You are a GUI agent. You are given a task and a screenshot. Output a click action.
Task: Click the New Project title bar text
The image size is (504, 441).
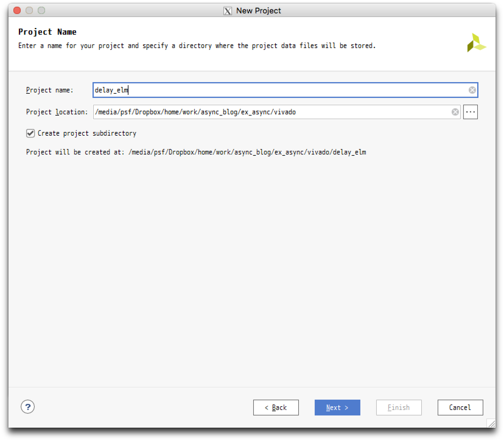click(x=258, y=11)
